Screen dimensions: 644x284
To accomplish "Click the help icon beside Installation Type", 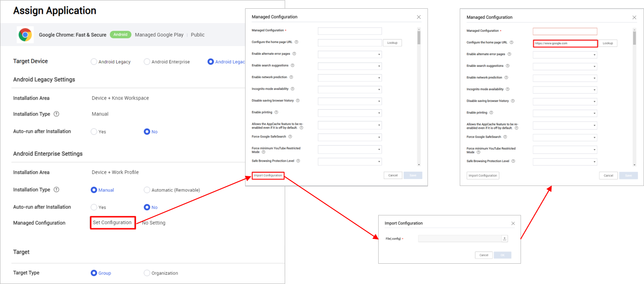I will pos(57,114).
